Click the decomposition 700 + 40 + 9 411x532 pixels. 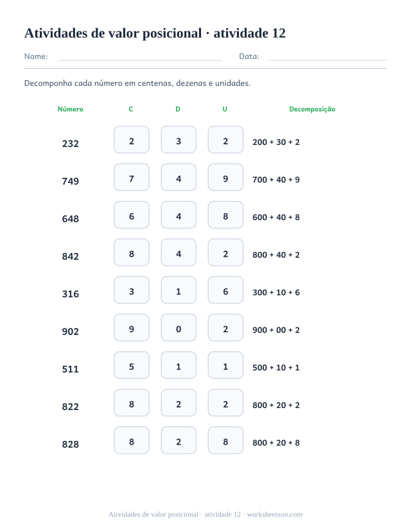[x=276, y=180]
